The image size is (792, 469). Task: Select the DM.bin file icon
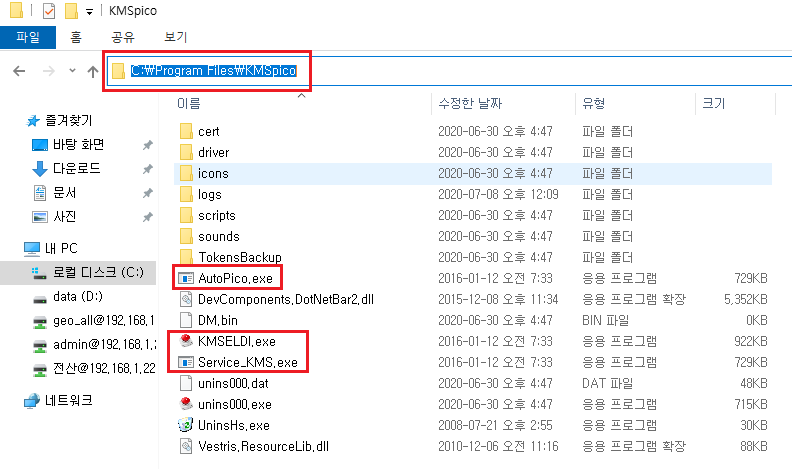tap(186, 320)
